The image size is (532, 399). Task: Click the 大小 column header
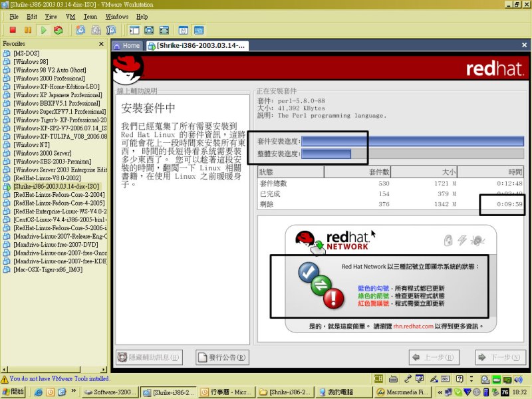[x=424, y=172]
